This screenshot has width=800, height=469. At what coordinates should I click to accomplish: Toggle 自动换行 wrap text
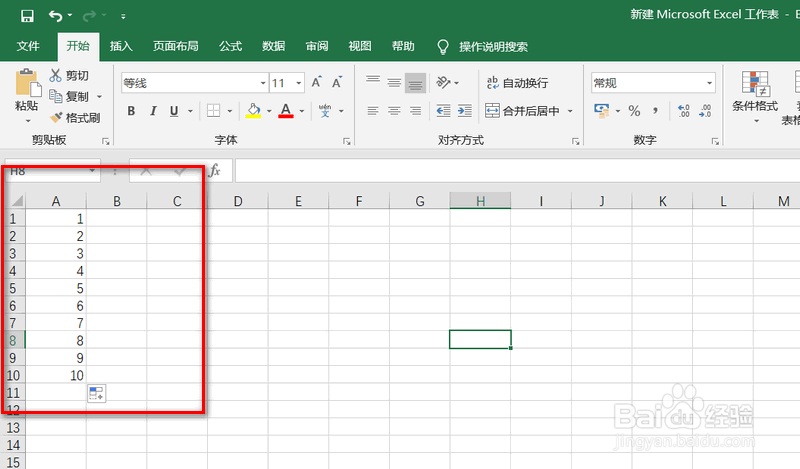(x=517, y=83)
